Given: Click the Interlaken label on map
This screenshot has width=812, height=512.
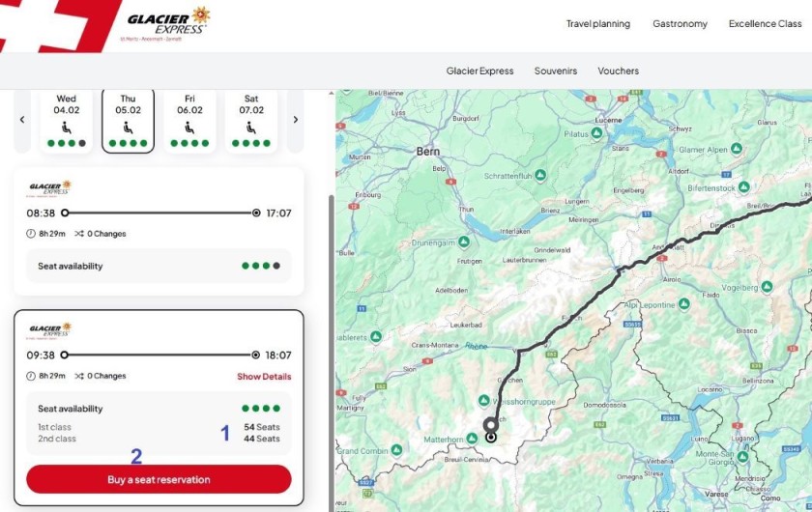Looking at the screenshot, I should click(514, 232).
